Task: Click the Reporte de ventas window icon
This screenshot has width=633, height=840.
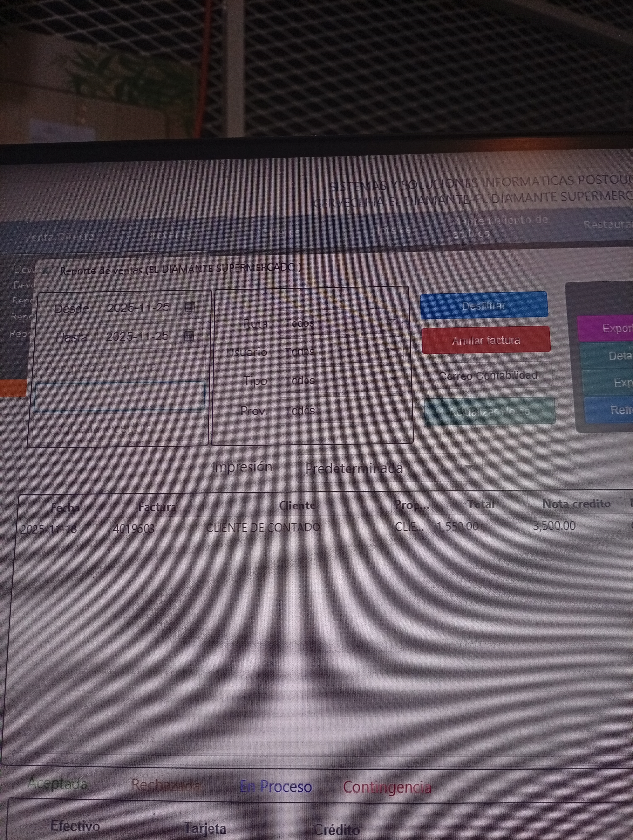Action: (47, 271)
